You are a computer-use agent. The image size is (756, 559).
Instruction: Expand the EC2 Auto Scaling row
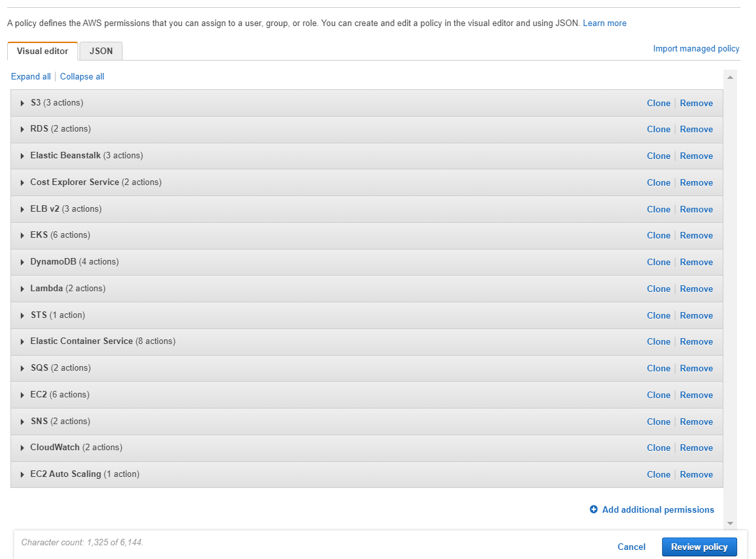[366, 474]
